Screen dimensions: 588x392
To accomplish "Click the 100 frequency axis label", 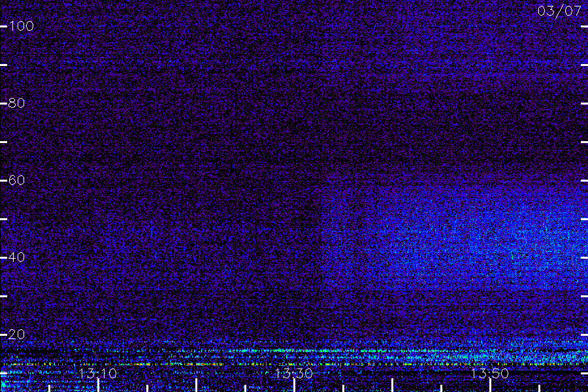I will click(21, 26).
